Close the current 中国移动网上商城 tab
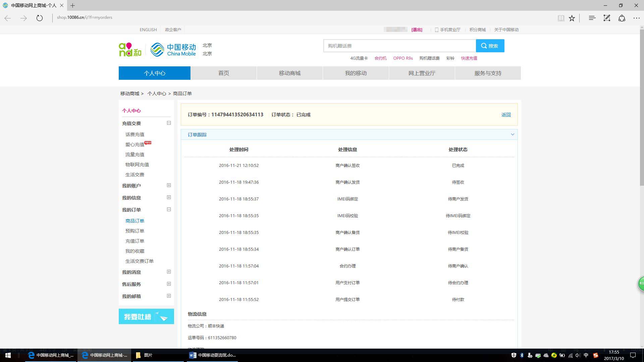This screenshot has height=362, width=644. click(x=62, y=5)
